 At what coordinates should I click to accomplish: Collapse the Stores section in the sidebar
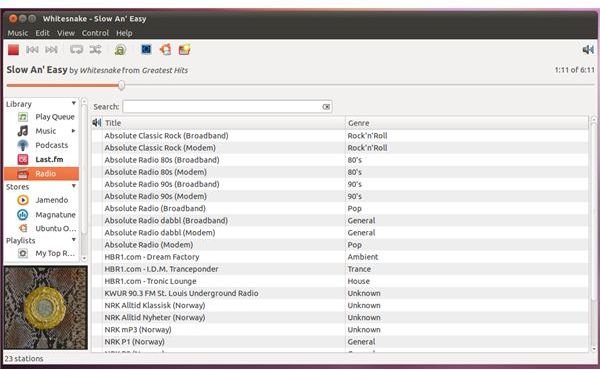[73, 186]
